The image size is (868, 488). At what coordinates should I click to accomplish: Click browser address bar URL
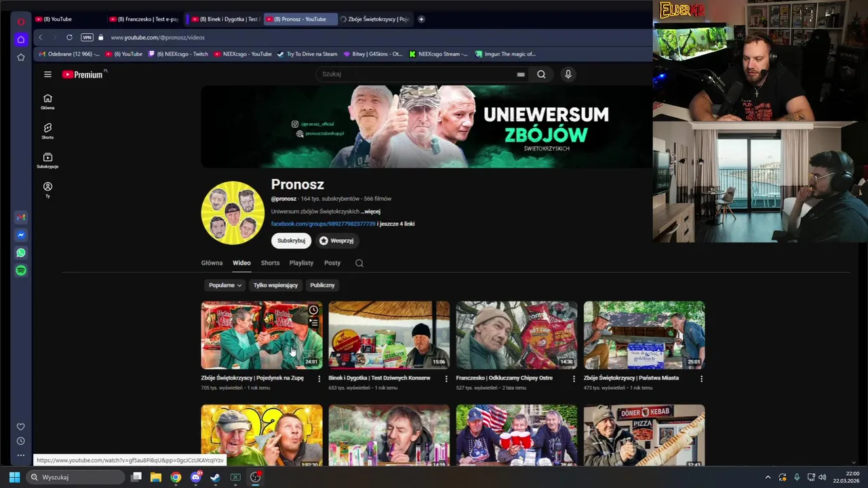pos(157,37)
